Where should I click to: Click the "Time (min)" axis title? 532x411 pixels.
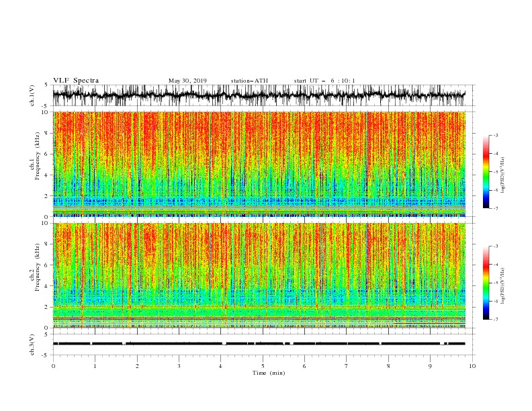point(269,373)
